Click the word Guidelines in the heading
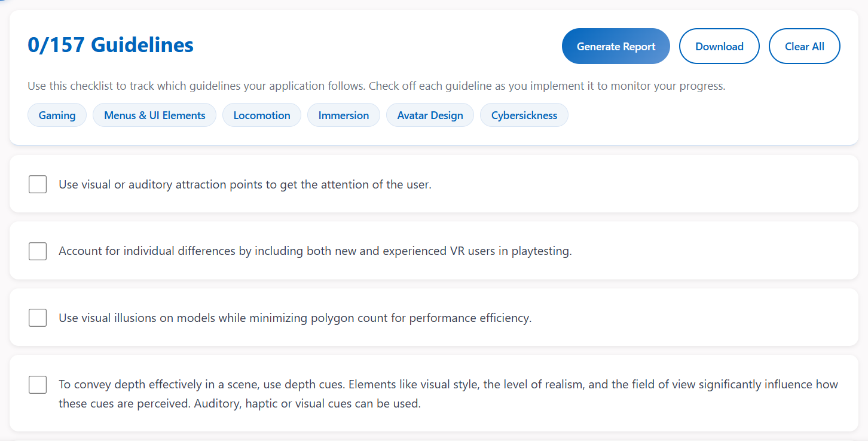868x441 pixels. tap(142, 45)
